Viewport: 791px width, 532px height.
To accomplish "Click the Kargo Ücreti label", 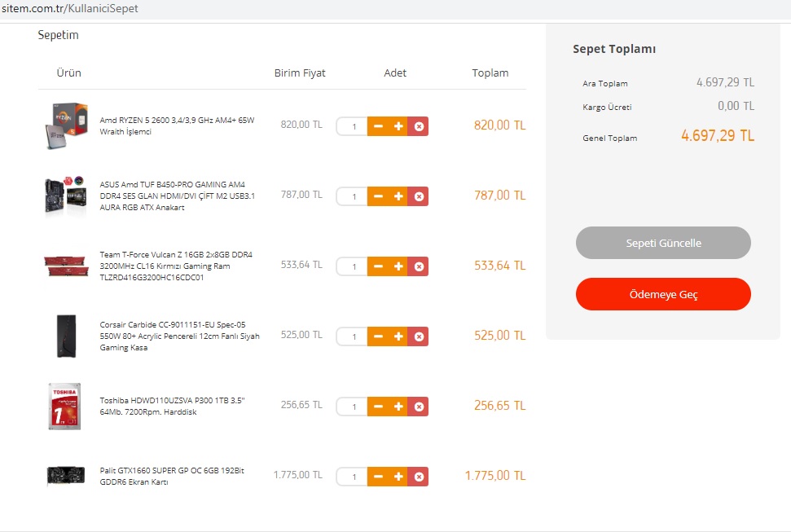I will (x=607, y=107).
